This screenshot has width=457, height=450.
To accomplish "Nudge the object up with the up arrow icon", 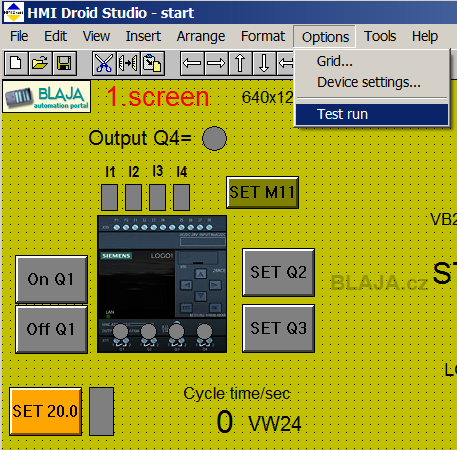I will pyautogui.click(x=240, y=63).
